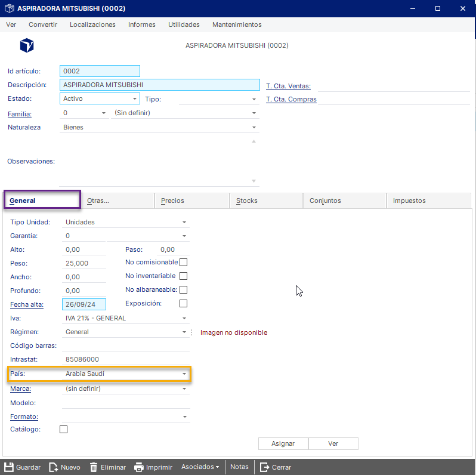The width and height of the screenshot is (476, 475).
Task: Click the Familia link label
Action: [20, 114]
